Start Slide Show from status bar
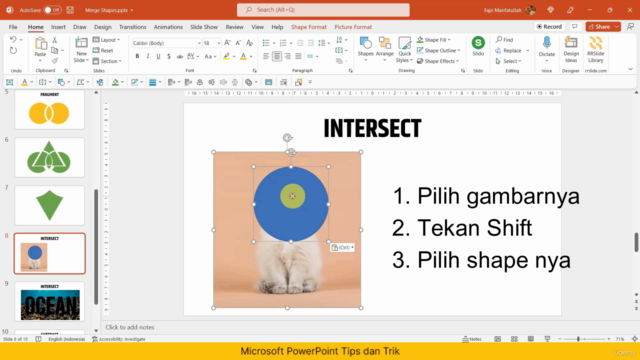The height and width of the screenshot is (360, 640). tap(547, 339)
